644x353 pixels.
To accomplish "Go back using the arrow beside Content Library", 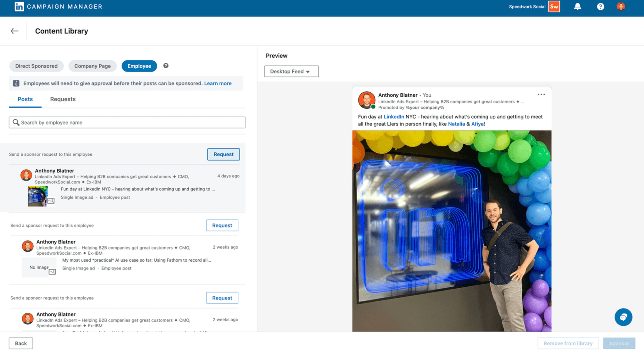I will (x=14, y=31).
